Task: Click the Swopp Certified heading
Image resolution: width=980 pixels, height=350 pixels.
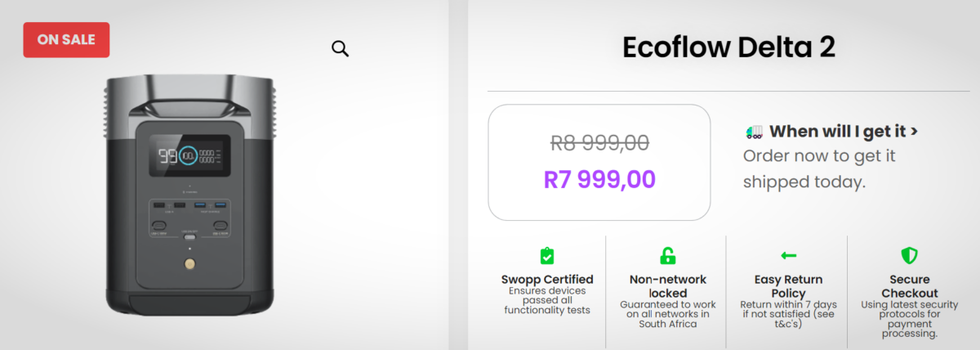Action: tap(547, 280)
